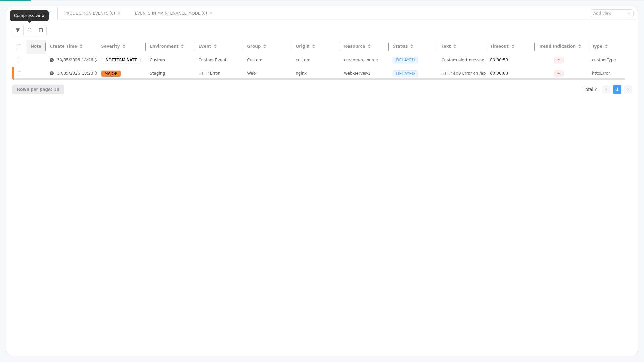
Task: Close the Production Events tab
Action: (119, 13)
